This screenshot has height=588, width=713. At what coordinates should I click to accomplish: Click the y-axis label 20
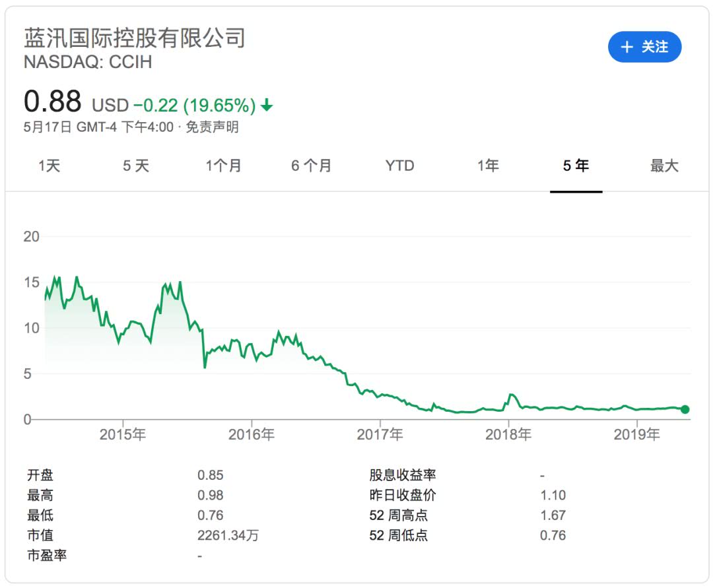click(x=32, y=236)
